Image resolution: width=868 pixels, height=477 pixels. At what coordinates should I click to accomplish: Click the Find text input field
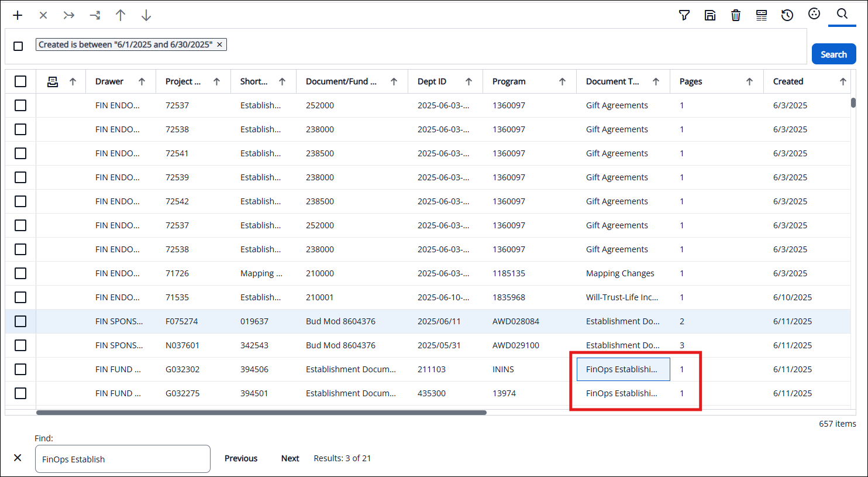122,459
